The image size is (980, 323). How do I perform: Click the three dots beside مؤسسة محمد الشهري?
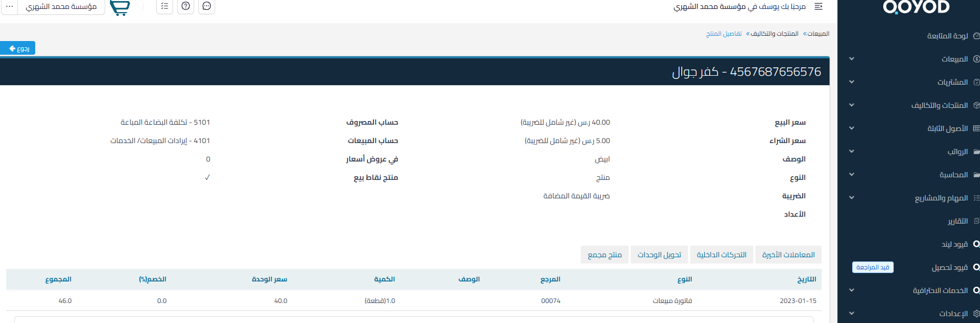point(9,6)
